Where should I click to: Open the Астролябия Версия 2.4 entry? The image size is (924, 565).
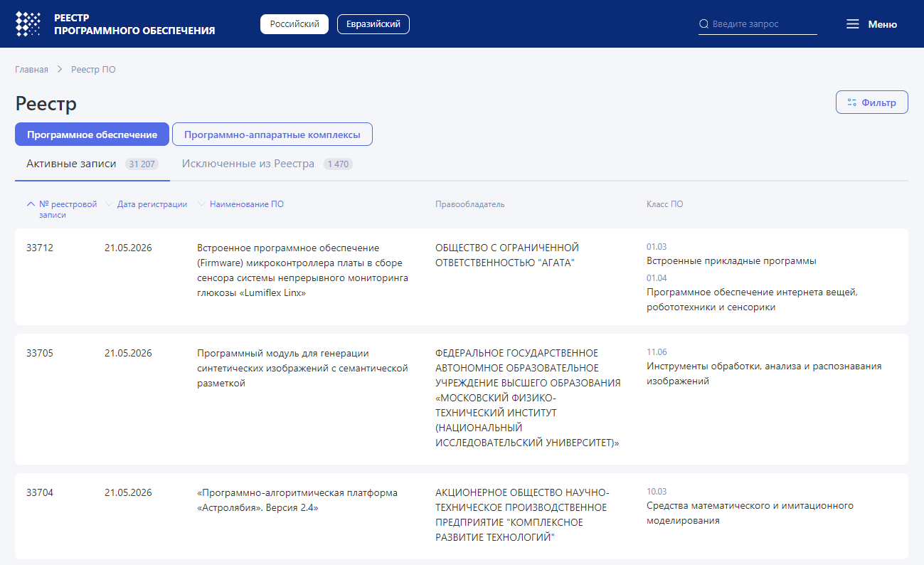(297, 500)
